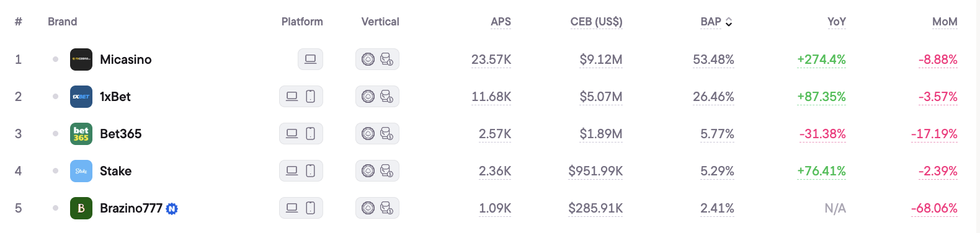Click the 1xBet brand logo
Image resolution: width=980 pixels, height=233 pixels.
coord(81,97)
